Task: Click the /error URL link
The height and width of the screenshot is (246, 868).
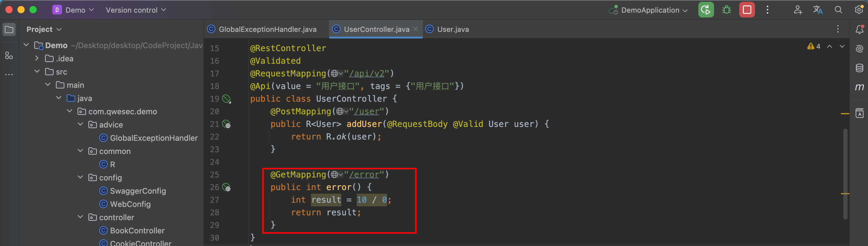Action: point(364,174)
